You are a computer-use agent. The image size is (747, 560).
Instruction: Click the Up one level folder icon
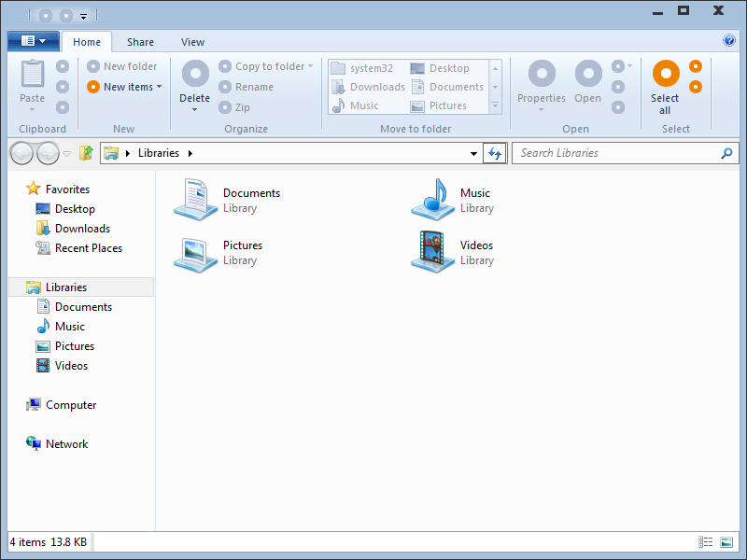coord(86,153)
